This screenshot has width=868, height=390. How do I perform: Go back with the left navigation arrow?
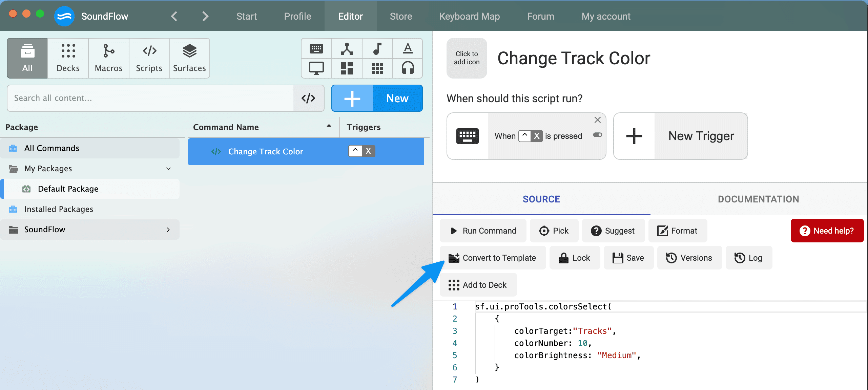(174, 16)
